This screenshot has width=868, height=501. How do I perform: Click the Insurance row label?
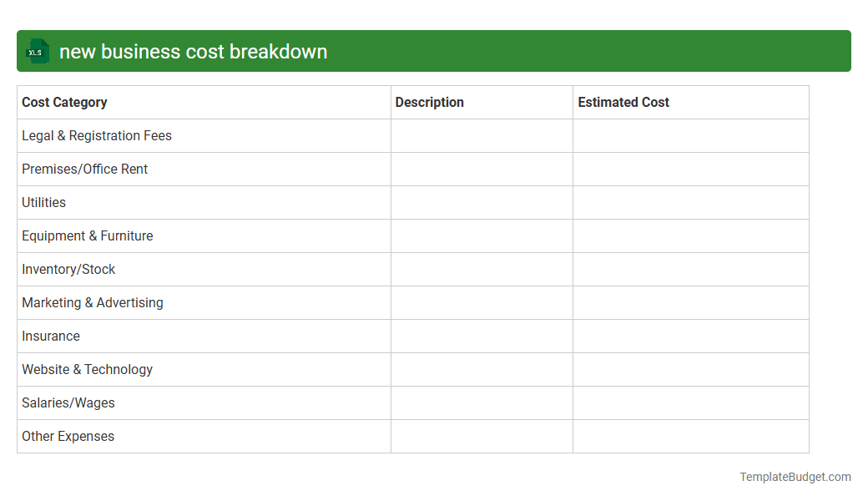pyautogui.click(x=51, y=336)
